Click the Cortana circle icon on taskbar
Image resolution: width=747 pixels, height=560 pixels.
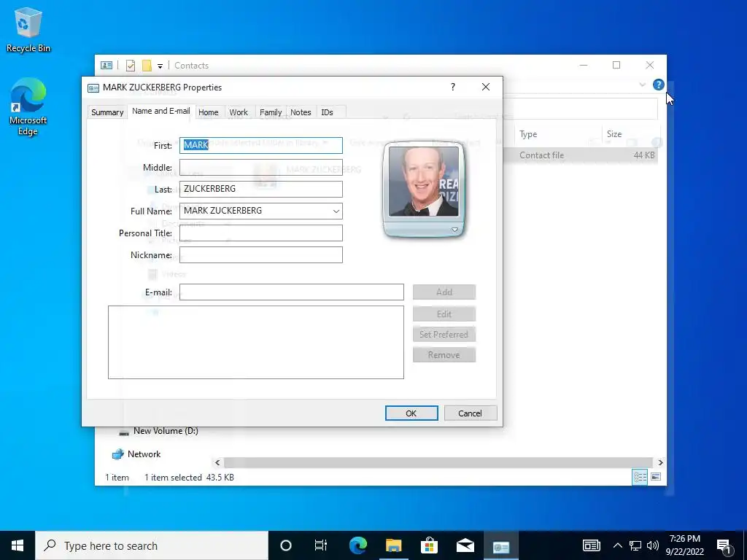(x=286, y=545)
